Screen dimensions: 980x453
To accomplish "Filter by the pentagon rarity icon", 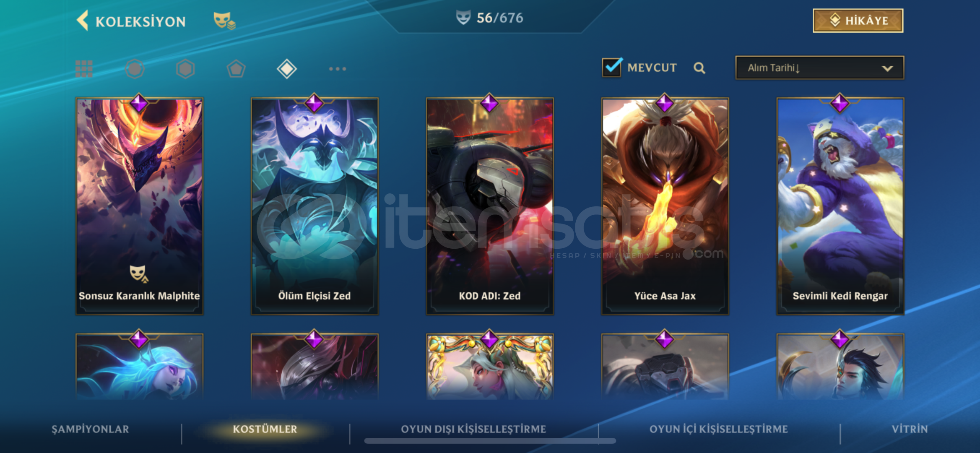I will pos(236,68).
